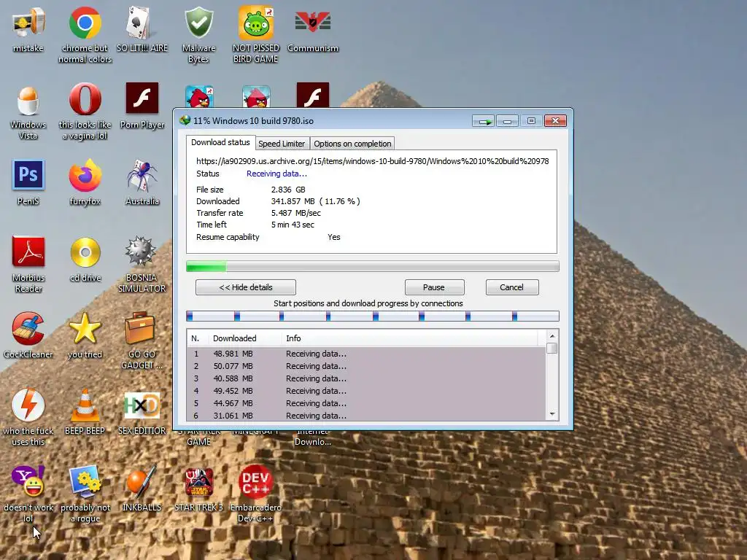Click the connection list scroll-down arrow

click(x=552, y=414)
